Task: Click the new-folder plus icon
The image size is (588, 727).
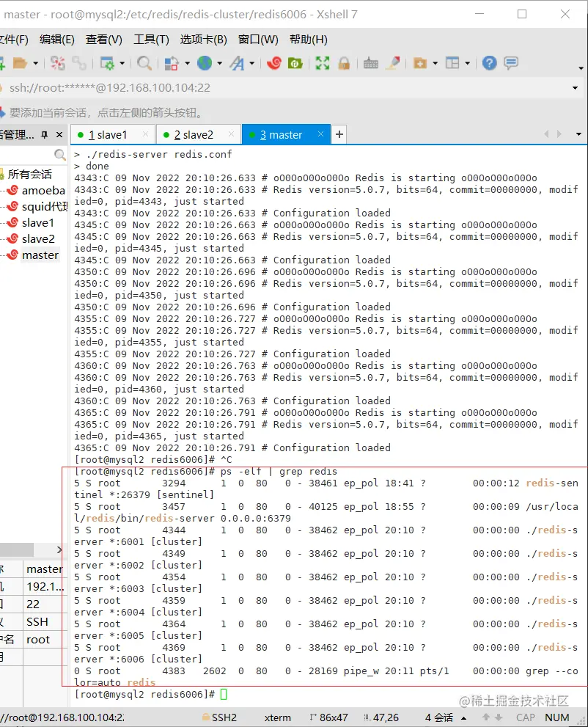Action: tap(420, 63)
